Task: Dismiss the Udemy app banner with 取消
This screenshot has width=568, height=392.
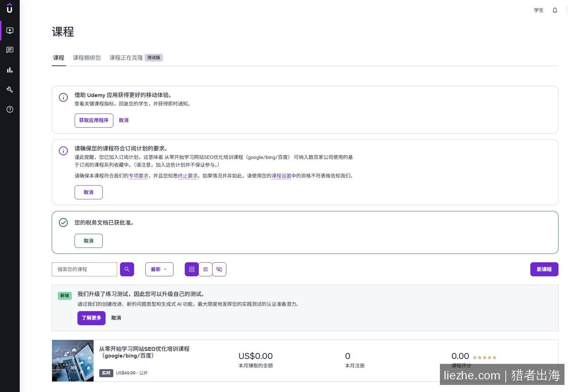Action: pos(124,120)
